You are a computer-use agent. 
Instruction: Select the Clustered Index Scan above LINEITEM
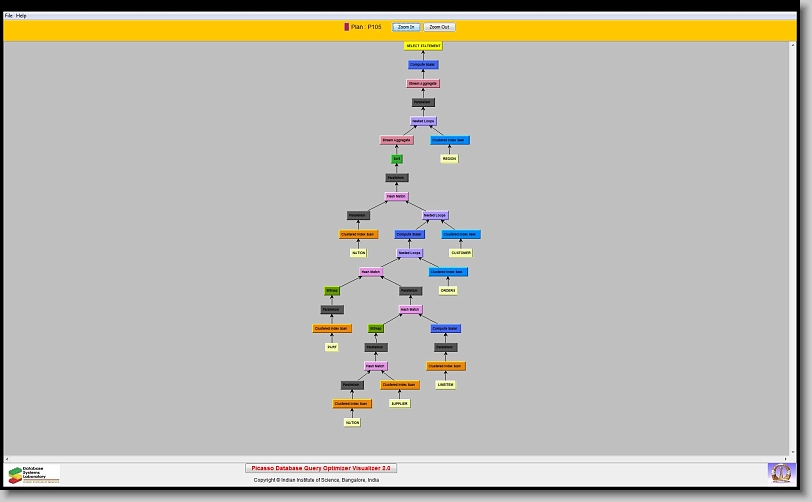pos(446,366)
